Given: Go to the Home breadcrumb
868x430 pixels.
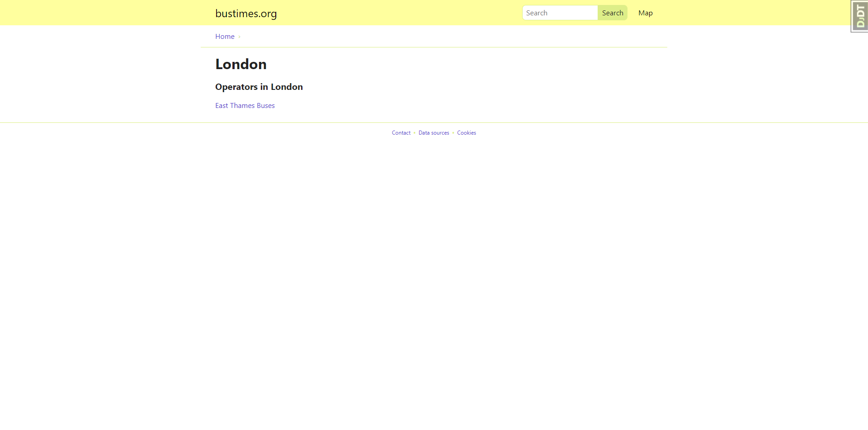Looking at the screenshot, I should (x=225, y=37).
